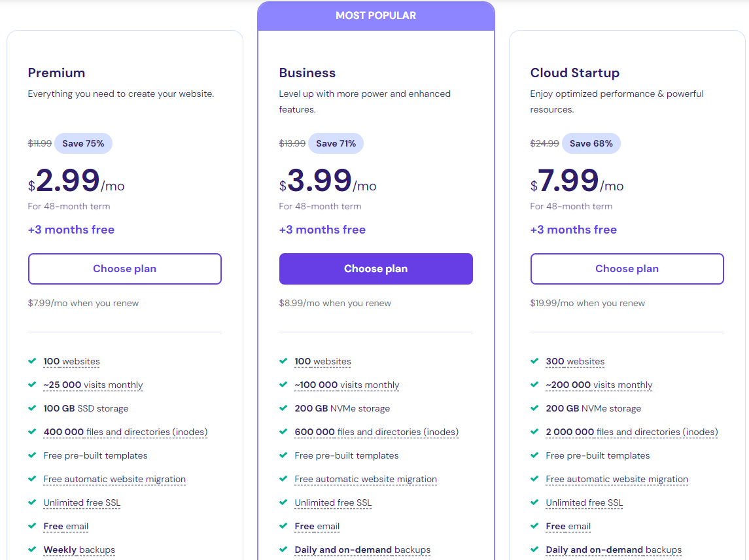Click checkmark icon next to 200 GB NVMe Business storage

(283, 408)
